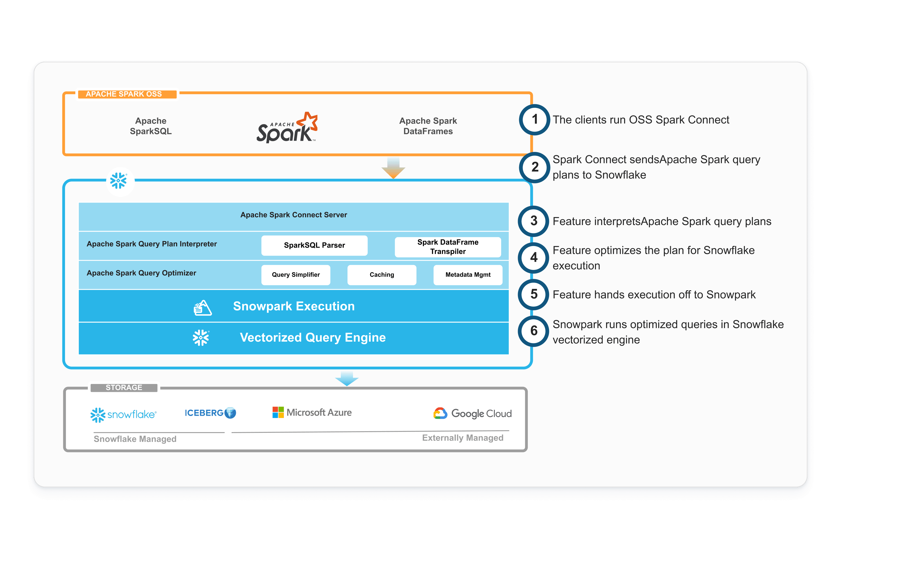The width and height of the screenshot is (912, 588).
Task: Click the Caching box
Action: tap(382, 275)
